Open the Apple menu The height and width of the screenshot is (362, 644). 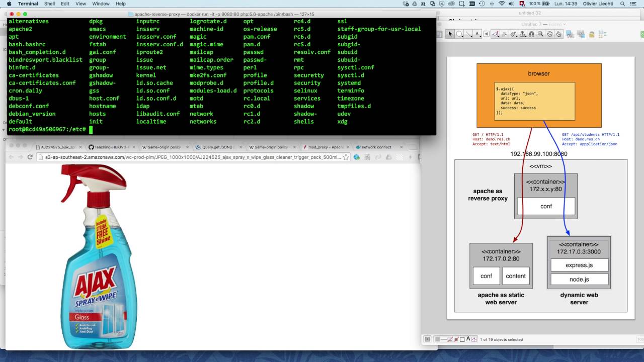pos(9,4)
